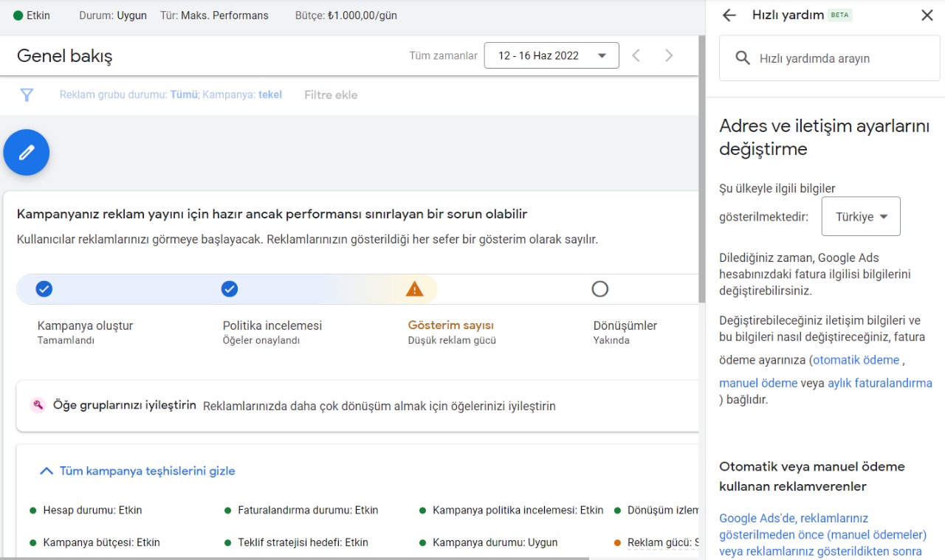The image size is (945, 560).
Task: Click the Teklif stratejisi hedefi: Etkin diagnostic
Action: [303, 542]
